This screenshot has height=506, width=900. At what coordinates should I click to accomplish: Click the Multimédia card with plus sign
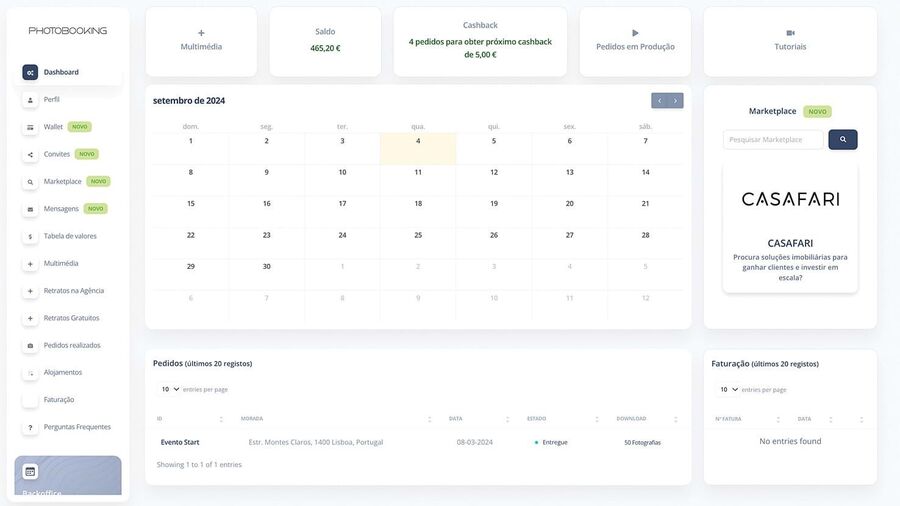click(x=201, y=41)
